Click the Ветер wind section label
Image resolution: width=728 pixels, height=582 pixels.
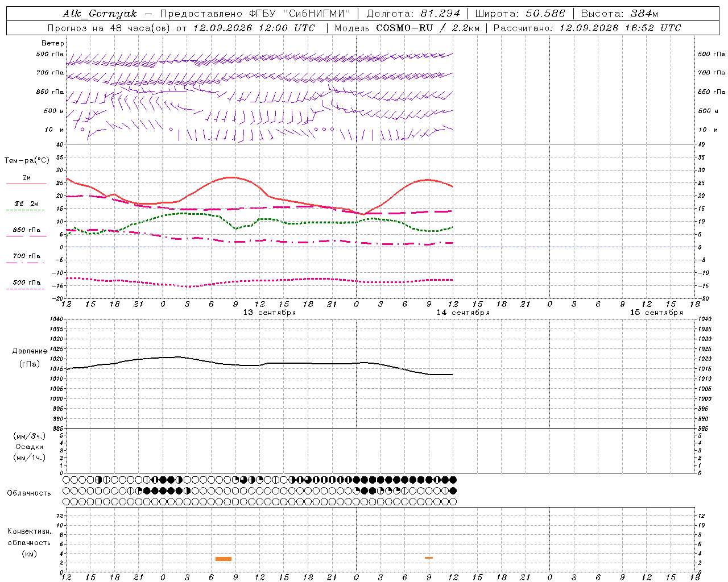click(x=53, y=43)
